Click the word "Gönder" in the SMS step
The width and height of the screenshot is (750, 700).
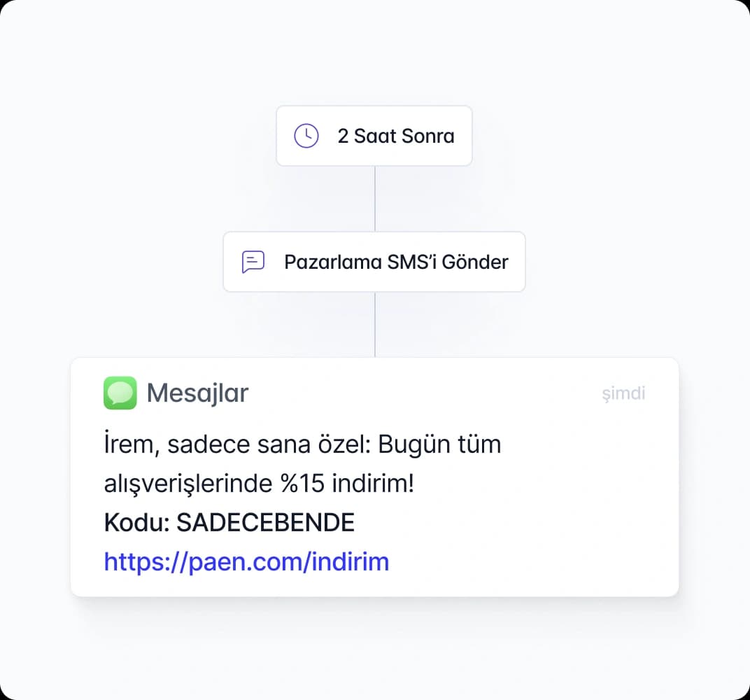(479, 262)
